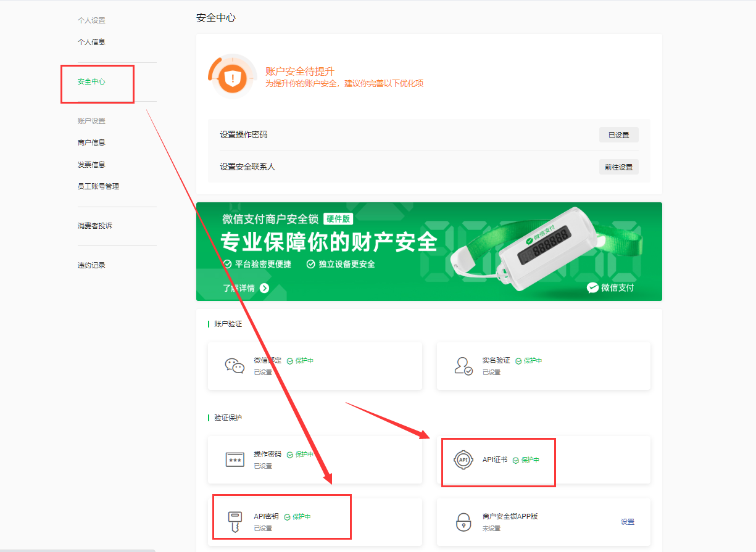Open 违约记录 in sidebar

click(x=91, y=265)
